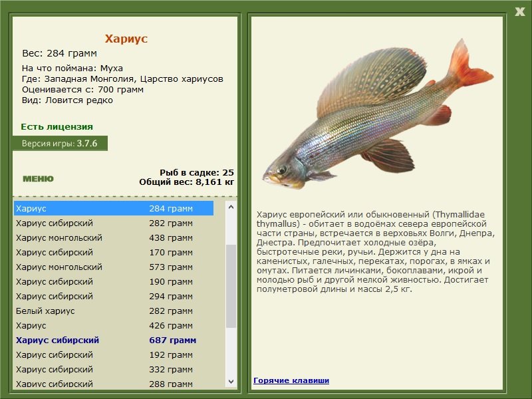Viewport: 532px width, 399px height.
Task: Select Хариус сибирский 332 грамм row
Action: pos(114,369)
